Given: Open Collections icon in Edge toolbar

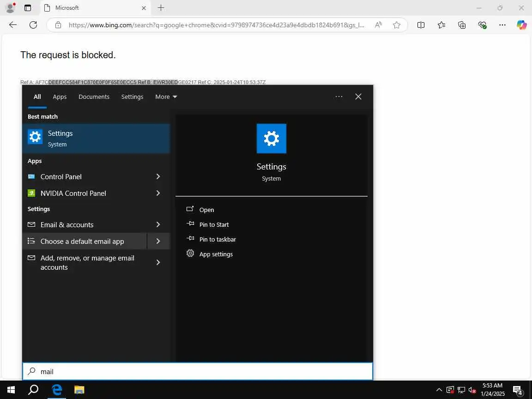Looking at the screenshot, I should tap(462, 25).
